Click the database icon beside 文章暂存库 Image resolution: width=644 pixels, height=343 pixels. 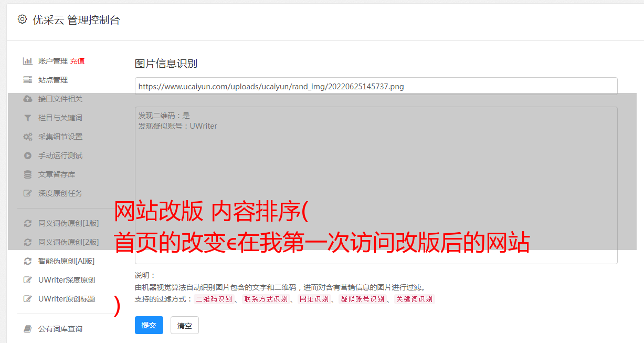[28, 174]
